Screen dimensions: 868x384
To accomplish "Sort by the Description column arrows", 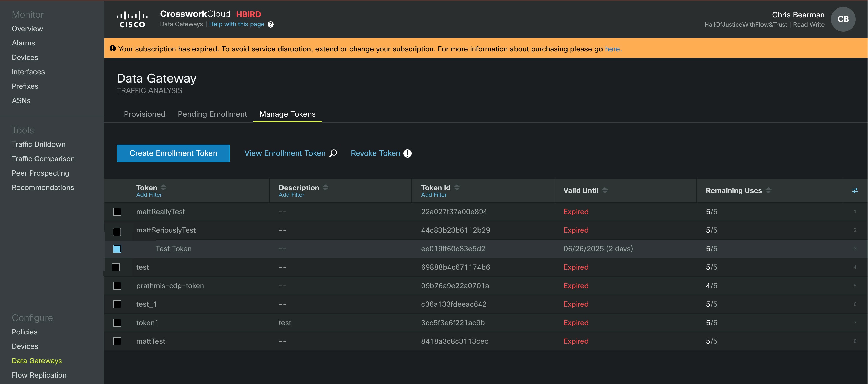I will tap(325, 187).
